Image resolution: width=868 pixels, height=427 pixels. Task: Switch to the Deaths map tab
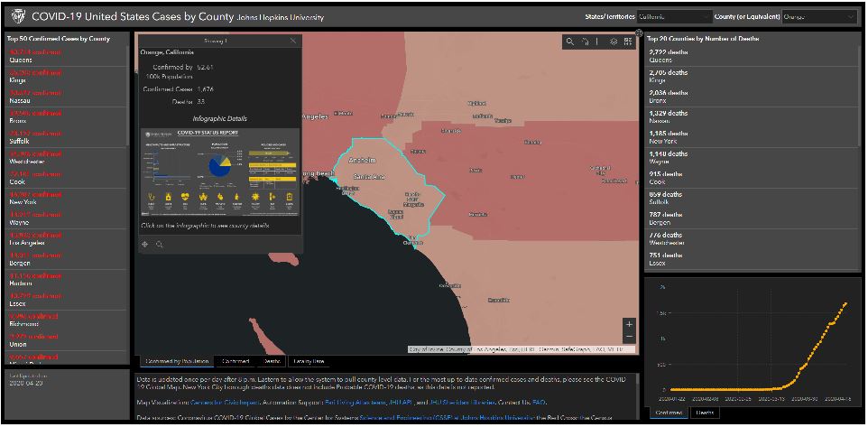(x=272, y=362)
